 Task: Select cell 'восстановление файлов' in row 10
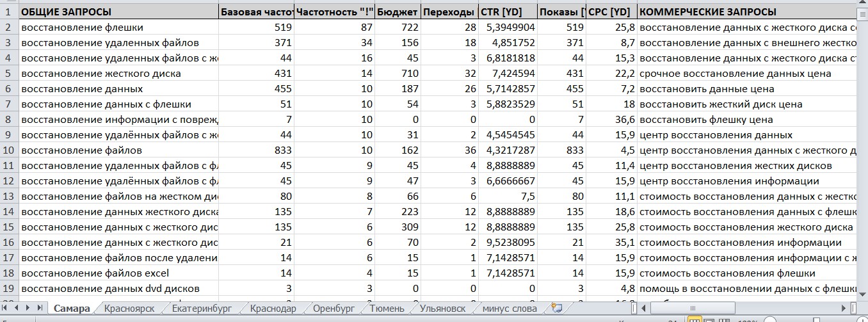(x=118, y=150)
